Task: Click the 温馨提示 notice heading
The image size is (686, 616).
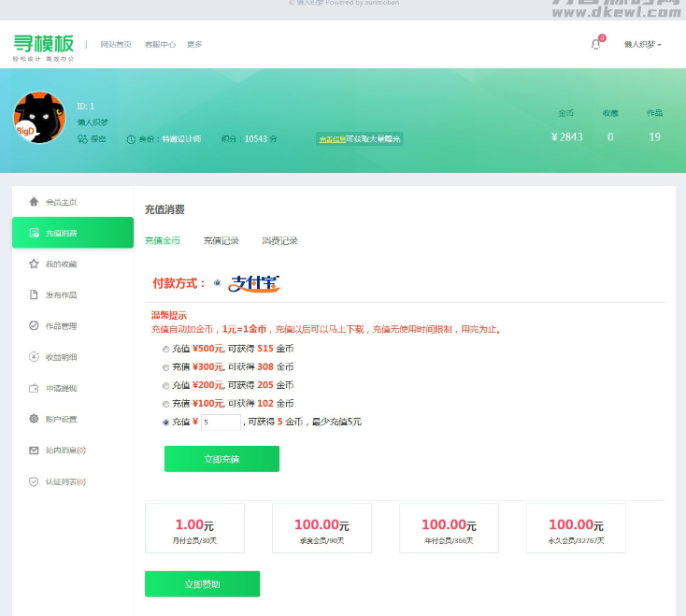Action: pos(169,315)
